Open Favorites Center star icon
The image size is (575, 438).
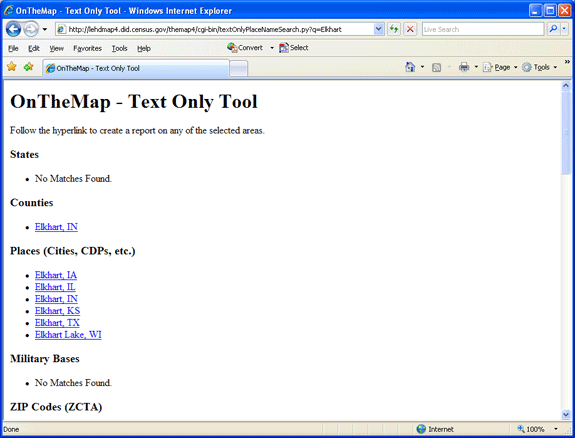tap(12, 67)
